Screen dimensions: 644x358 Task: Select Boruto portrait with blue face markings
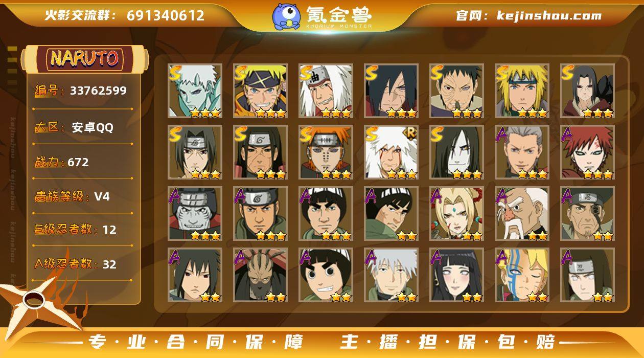522,275
